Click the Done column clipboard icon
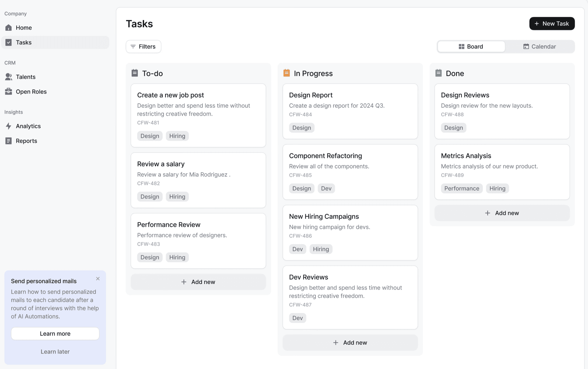Viewport: 588px width, 369px height. (438, 73)
